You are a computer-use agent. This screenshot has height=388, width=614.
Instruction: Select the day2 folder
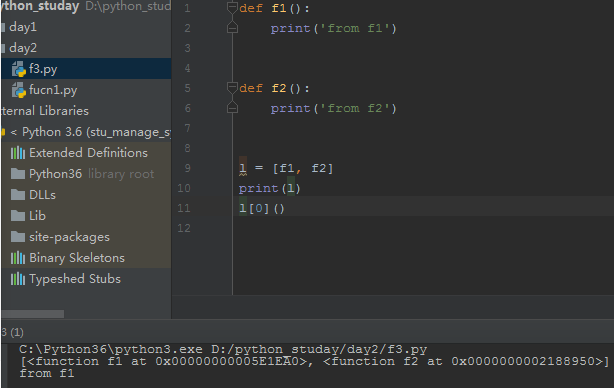pyautogui.click(x=23, y=48)
